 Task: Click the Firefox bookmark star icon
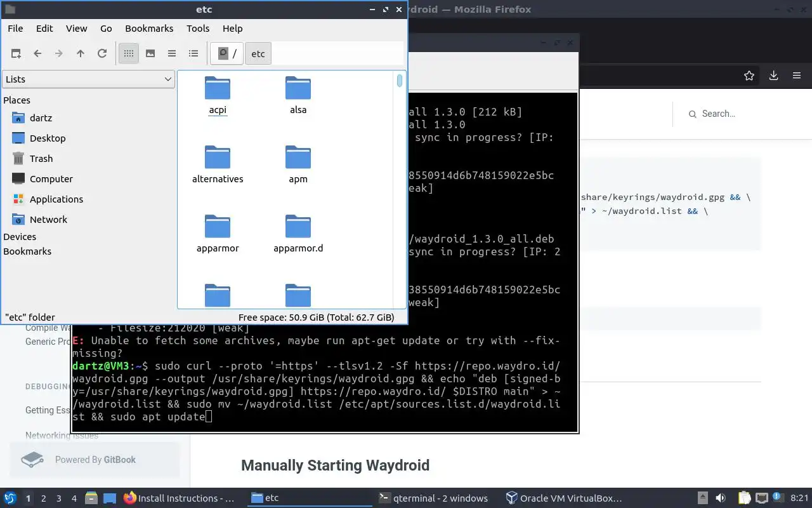pyautogui.click(x=749, y=76)
